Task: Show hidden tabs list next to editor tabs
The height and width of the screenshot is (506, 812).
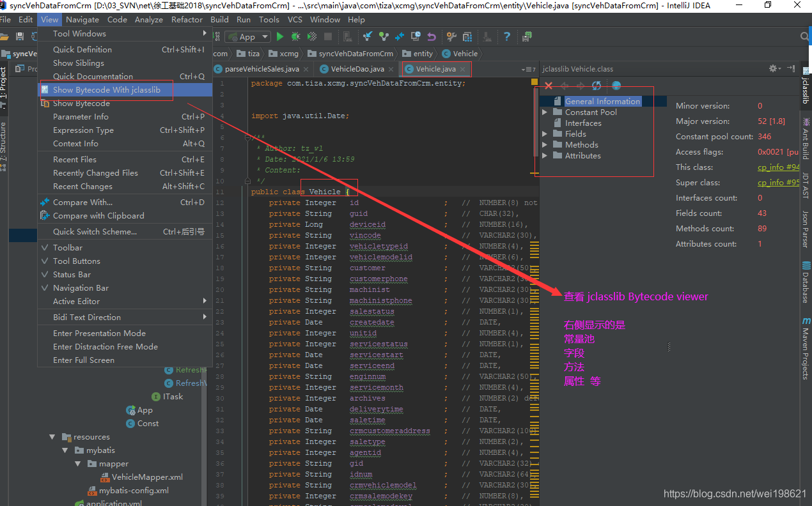Action: 528,69
